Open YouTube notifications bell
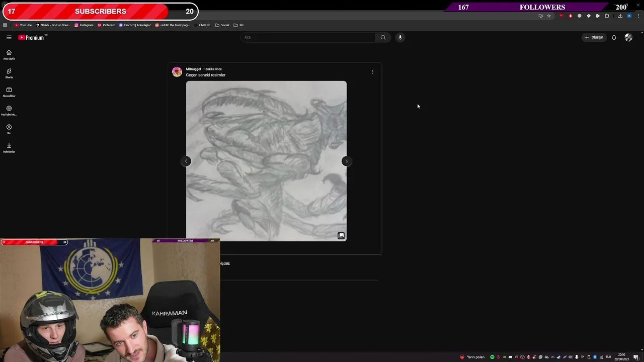The height and width of the screenshot is (362, 644). (x=614, y=37)
